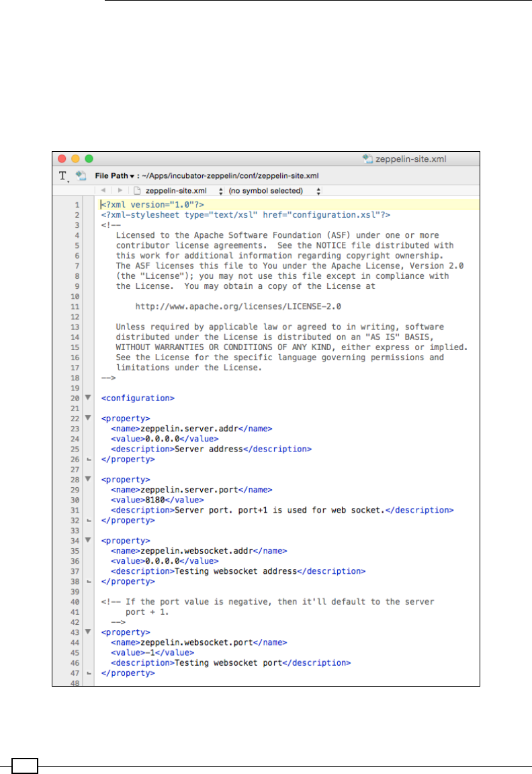532x774 pixels.
Task: Open the File Path dropdown
Action: click(114, 176)
